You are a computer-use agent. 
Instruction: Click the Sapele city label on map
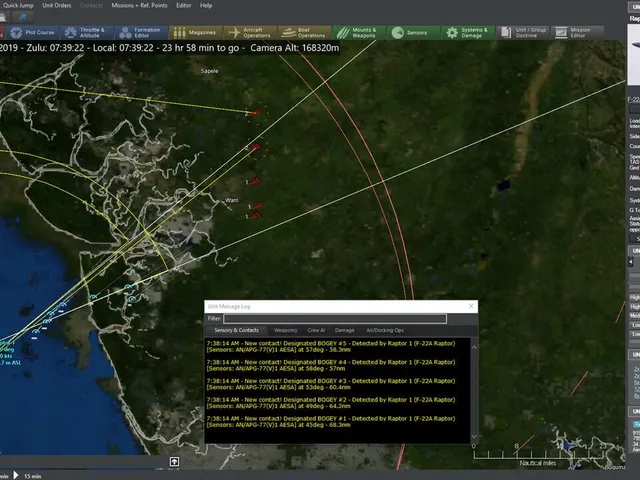coord(209,71)
